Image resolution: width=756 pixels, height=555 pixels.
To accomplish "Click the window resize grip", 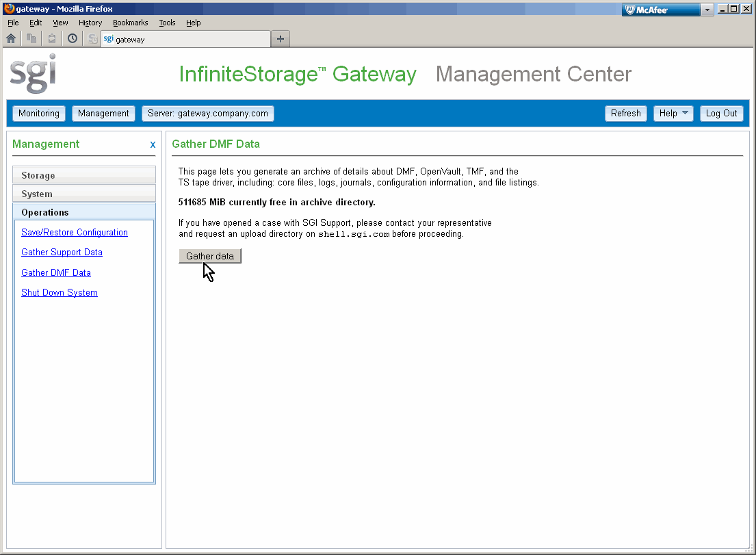I will pyautogui.click(x=748, y=547).
